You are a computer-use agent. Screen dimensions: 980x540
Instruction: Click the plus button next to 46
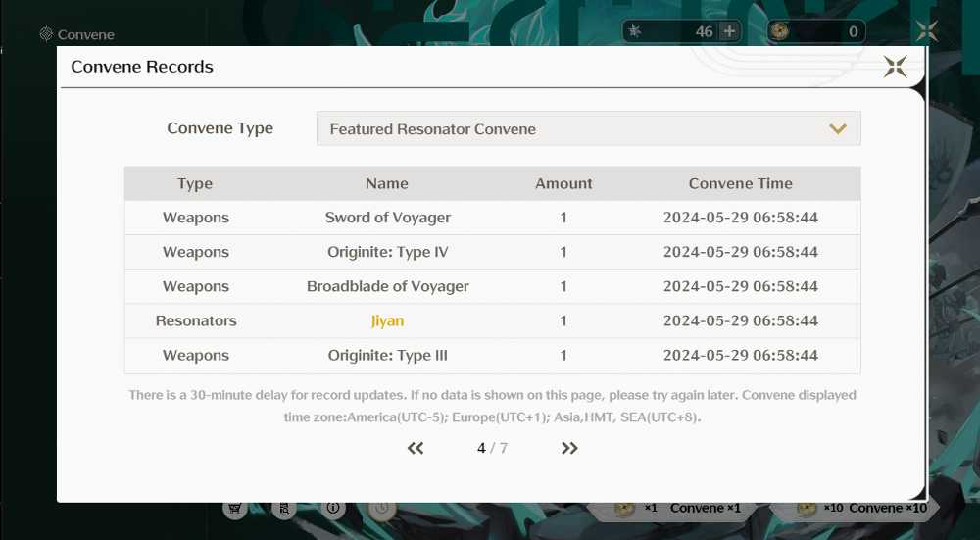(x=729, y=31)
